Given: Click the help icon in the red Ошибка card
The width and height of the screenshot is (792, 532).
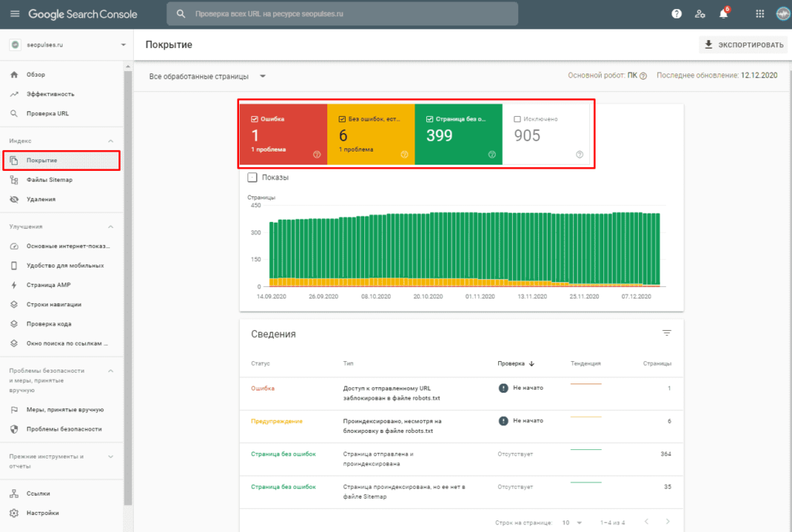Looking at the screenshot, I should 316,155.
